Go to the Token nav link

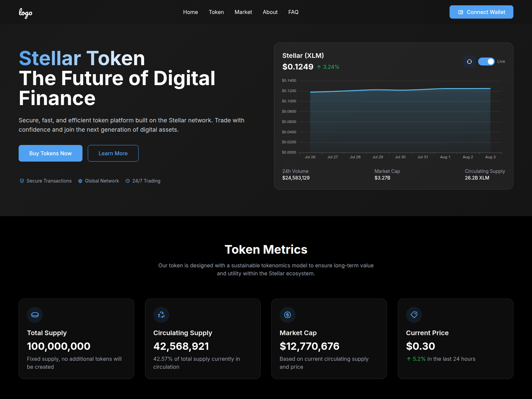(216, 12)
